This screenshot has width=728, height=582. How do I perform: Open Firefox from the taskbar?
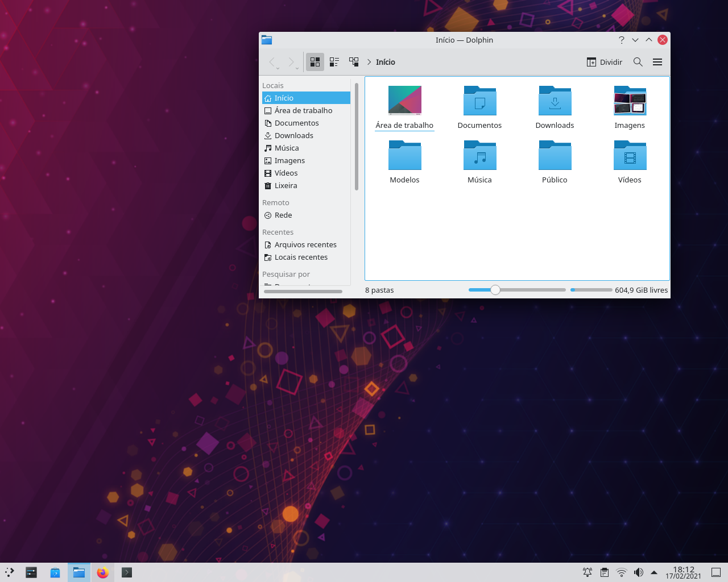coord(102,572)
